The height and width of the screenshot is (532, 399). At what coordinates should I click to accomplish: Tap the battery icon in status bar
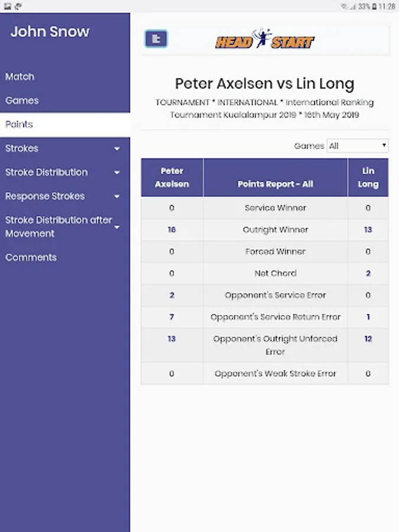376,7
